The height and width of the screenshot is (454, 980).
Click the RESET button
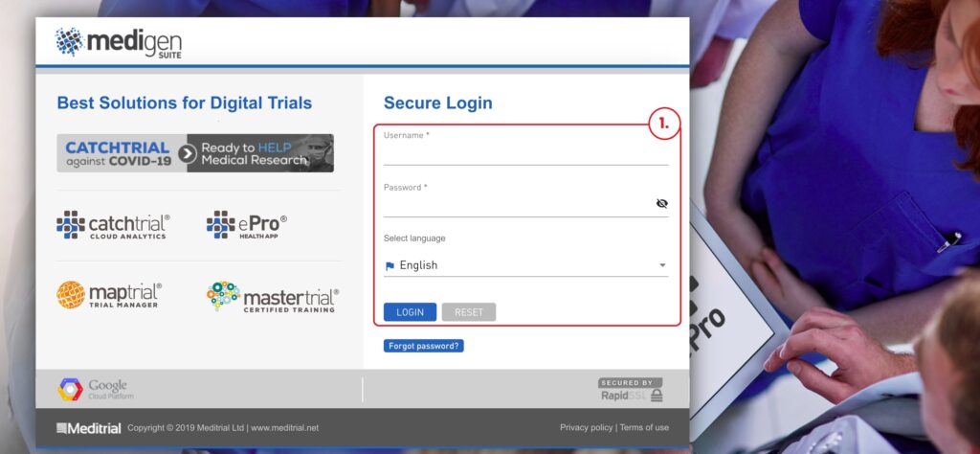tap(469, 312)
